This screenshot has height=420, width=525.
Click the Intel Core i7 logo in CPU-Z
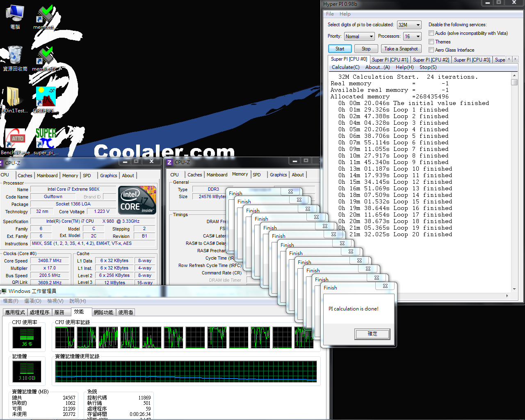coord(137,200)
